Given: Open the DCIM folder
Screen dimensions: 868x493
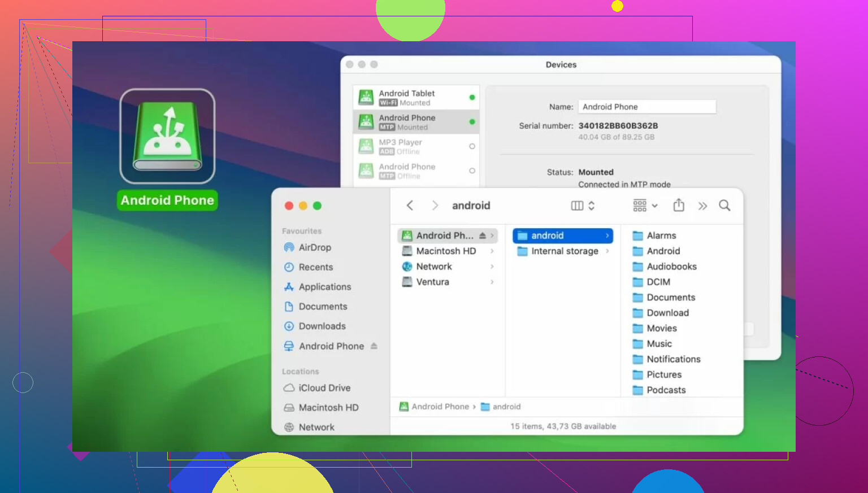Looking at the screenshot, I should pos(652,282).
